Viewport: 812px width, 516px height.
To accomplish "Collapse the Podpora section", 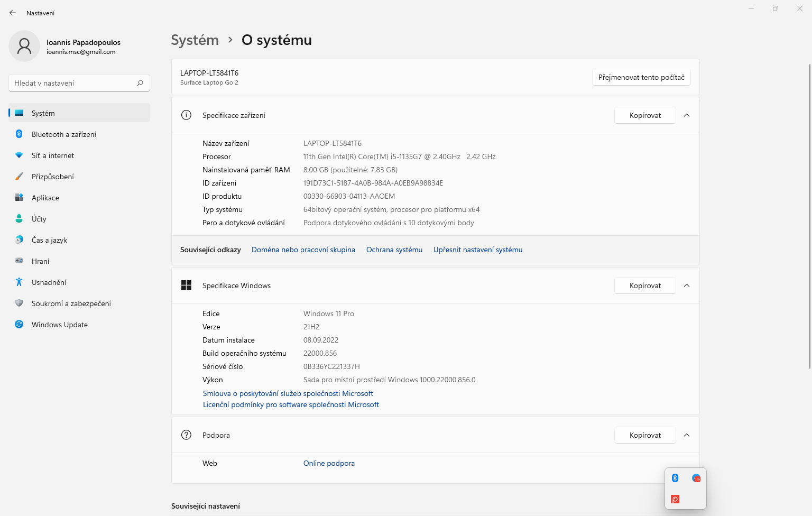I will (x=687, y=435).
